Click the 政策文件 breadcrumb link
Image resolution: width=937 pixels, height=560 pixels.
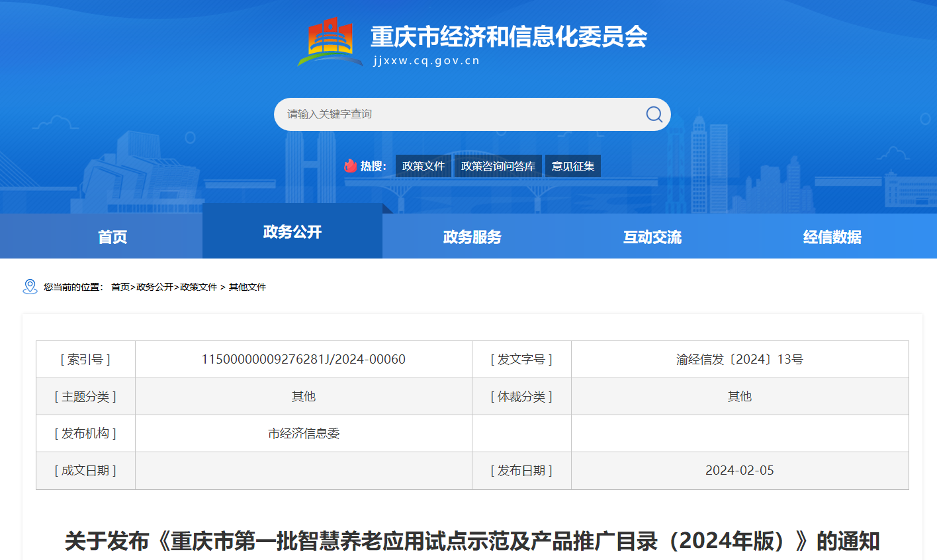200,288
